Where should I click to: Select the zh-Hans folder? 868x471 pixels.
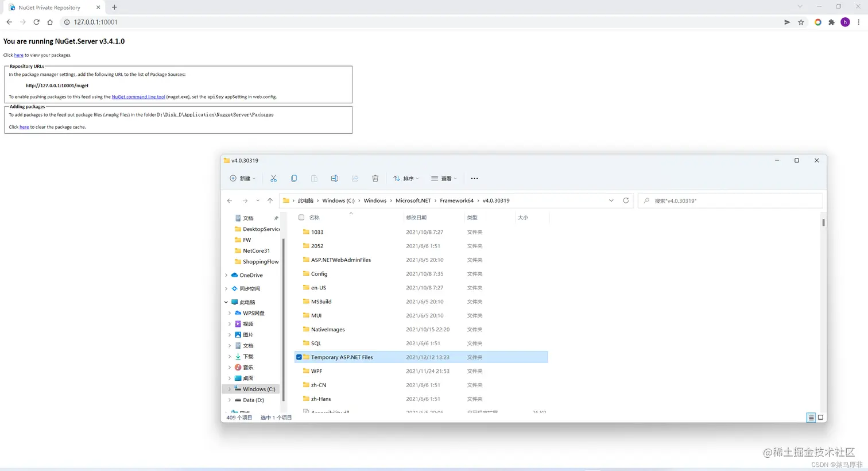pos(321,399)
